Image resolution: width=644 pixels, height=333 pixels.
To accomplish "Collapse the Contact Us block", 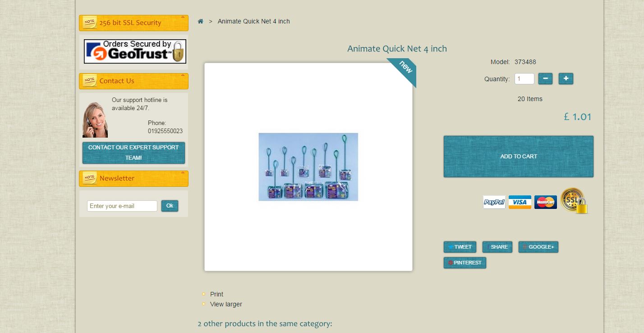I will click(183, 75).
